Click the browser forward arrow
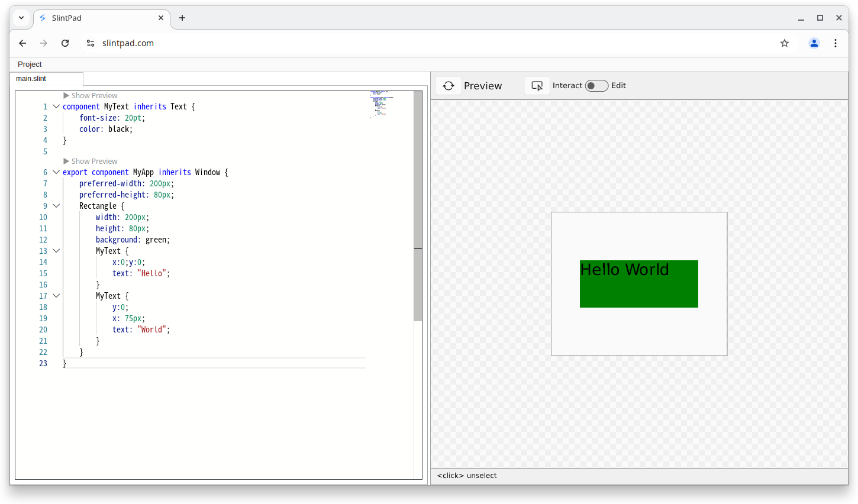This screenshot has width=858, height=504. pos(44,43)
